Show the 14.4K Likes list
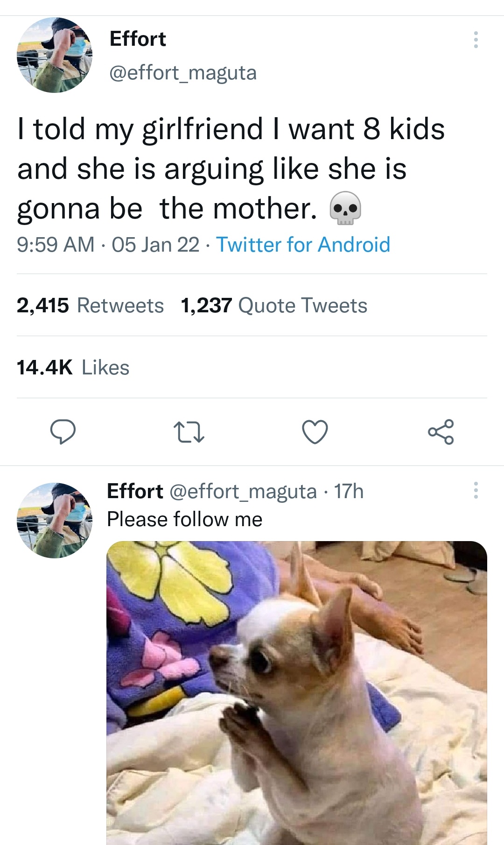The width and height of the screenshot is (504, 845). click(x=73, y=367)
